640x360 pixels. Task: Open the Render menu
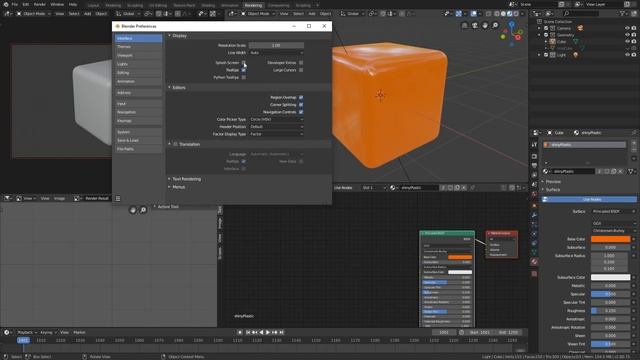(x=40, y=4)
